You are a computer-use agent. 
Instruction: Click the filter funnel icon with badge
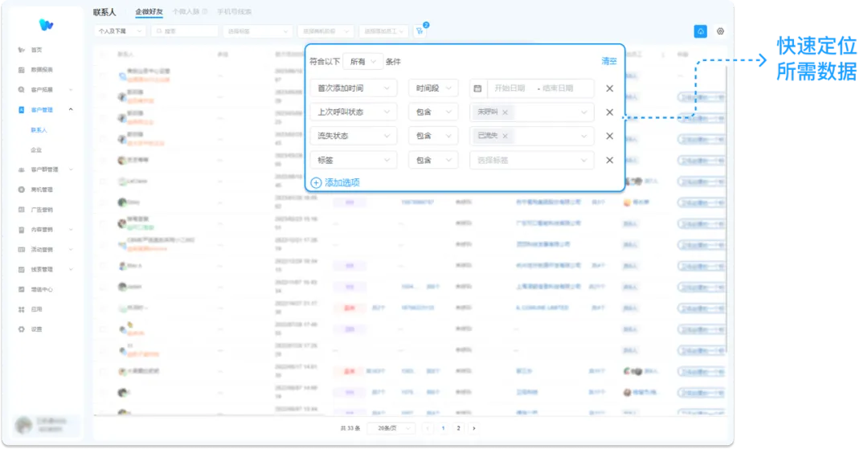click(x=420, y=31)
